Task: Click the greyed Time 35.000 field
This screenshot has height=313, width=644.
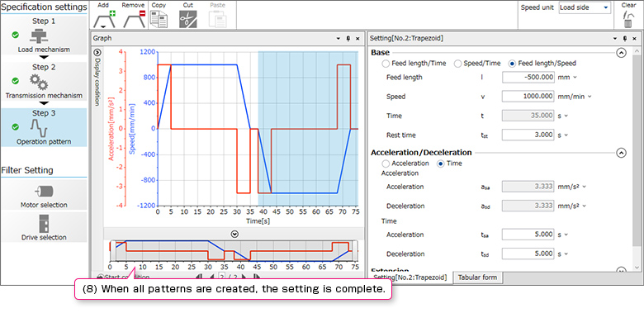Action: (528, 116)
